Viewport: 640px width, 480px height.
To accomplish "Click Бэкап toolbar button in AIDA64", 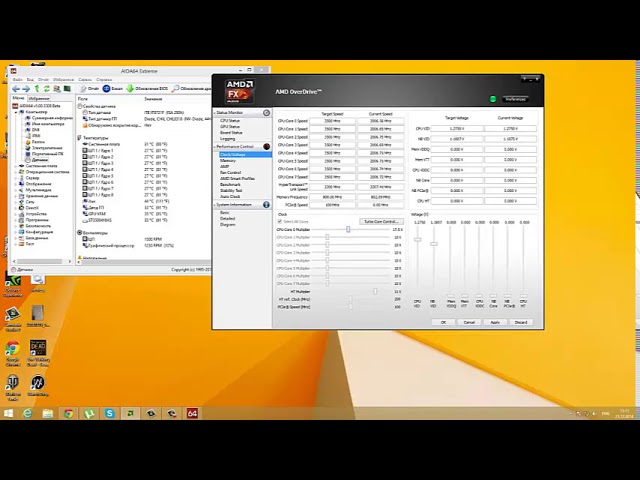I will tap(113, 89).
